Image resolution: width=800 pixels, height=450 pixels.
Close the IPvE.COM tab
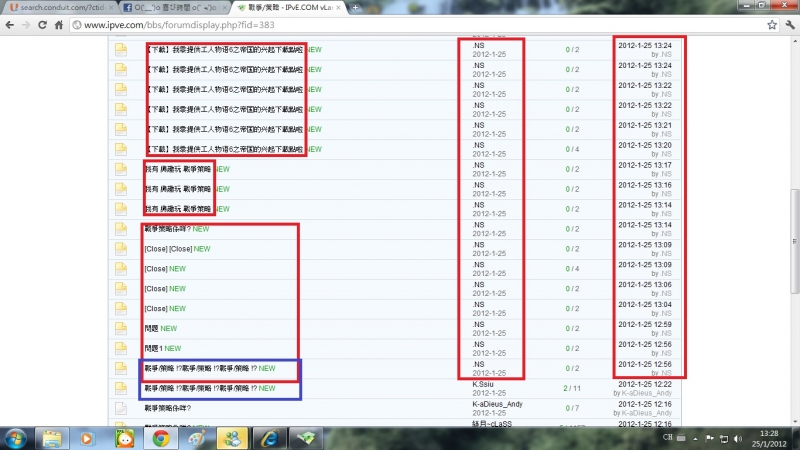[x=338, y=8]
